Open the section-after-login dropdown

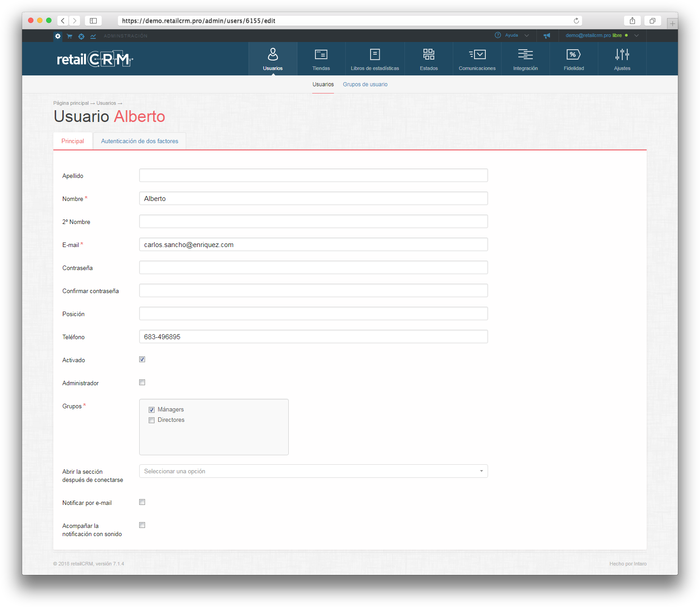point(314,471)
